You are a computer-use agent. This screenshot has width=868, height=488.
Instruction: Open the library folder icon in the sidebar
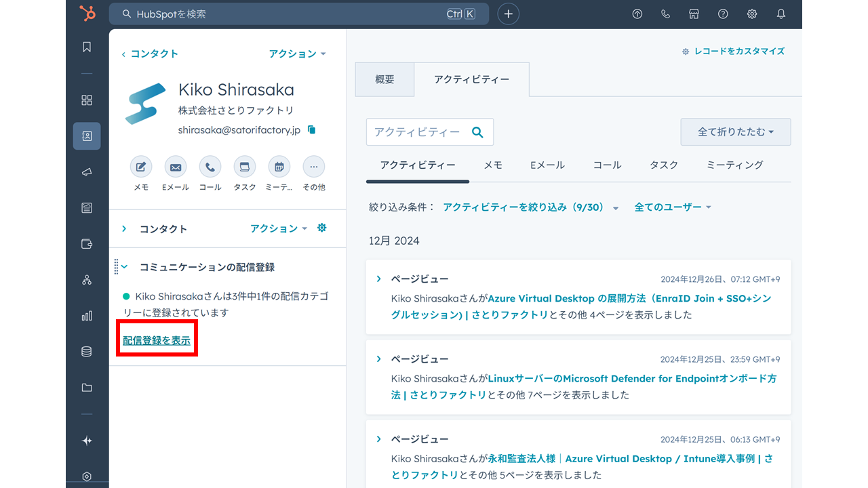pos(87,388)
